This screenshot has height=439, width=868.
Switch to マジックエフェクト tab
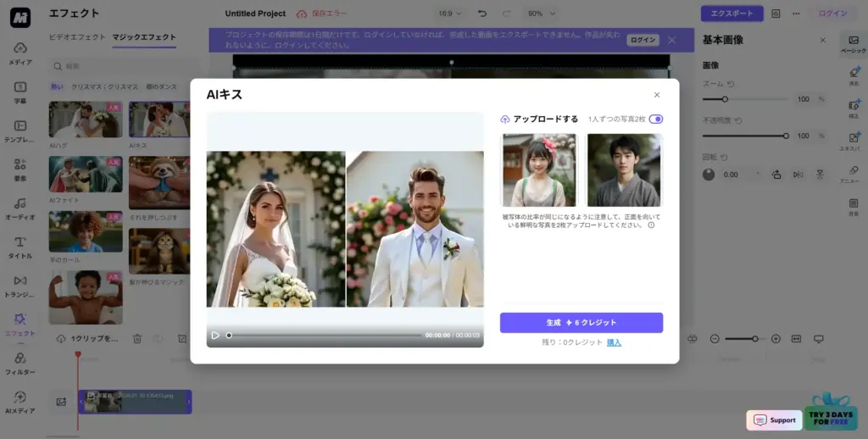pos(144,37)
